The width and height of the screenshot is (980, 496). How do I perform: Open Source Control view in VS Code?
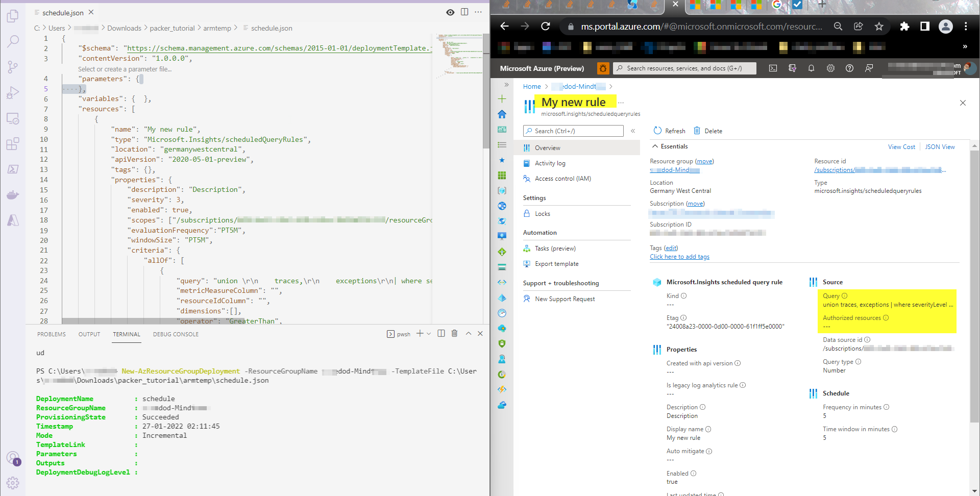[x=13, y=67]
